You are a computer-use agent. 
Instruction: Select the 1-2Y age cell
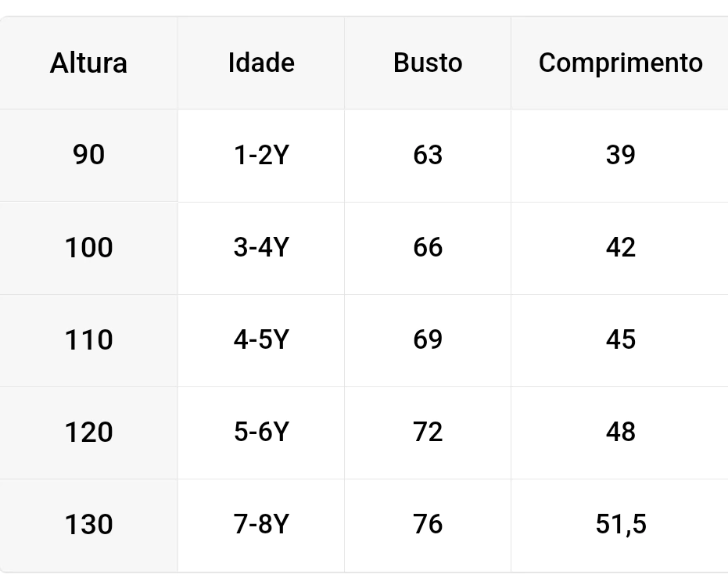click(261, 155)
